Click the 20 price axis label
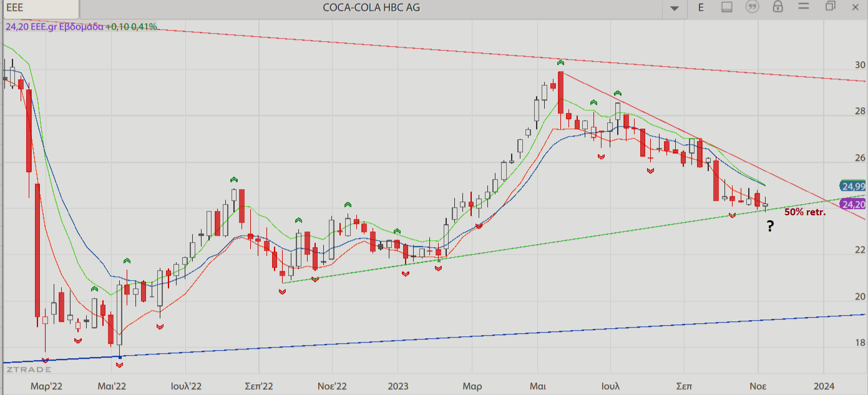 [861, 296]
